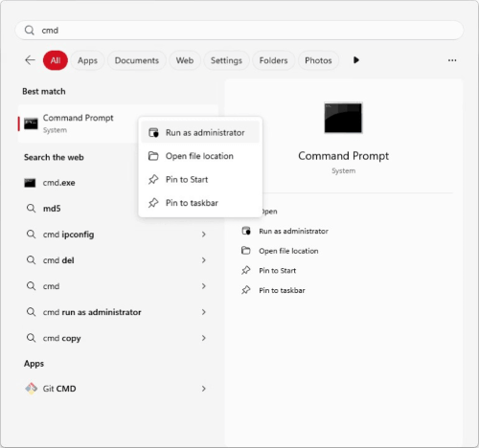Click folder icon beside context menu Open file location

click(153, 156)
